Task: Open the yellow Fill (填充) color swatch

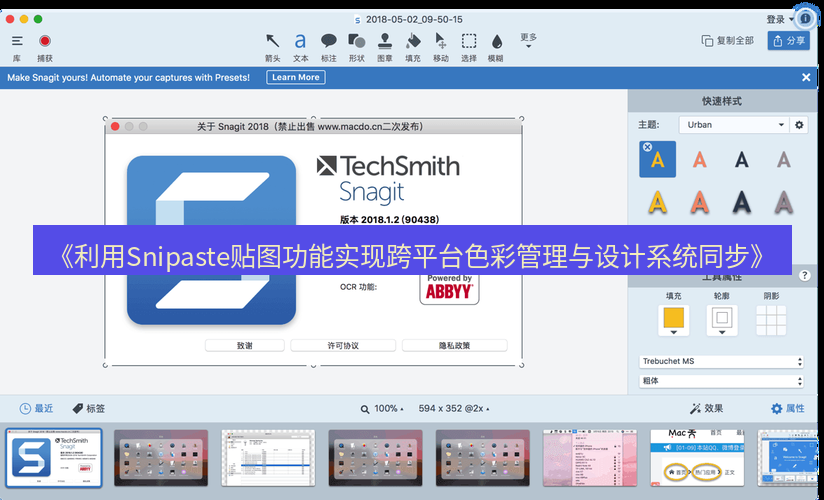Action: tap(673, 320)
